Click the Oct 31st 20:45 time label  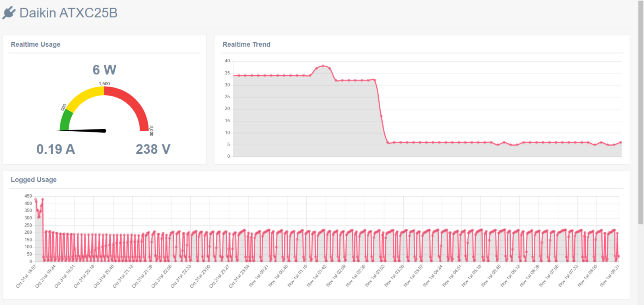click(x=104, y=276)
